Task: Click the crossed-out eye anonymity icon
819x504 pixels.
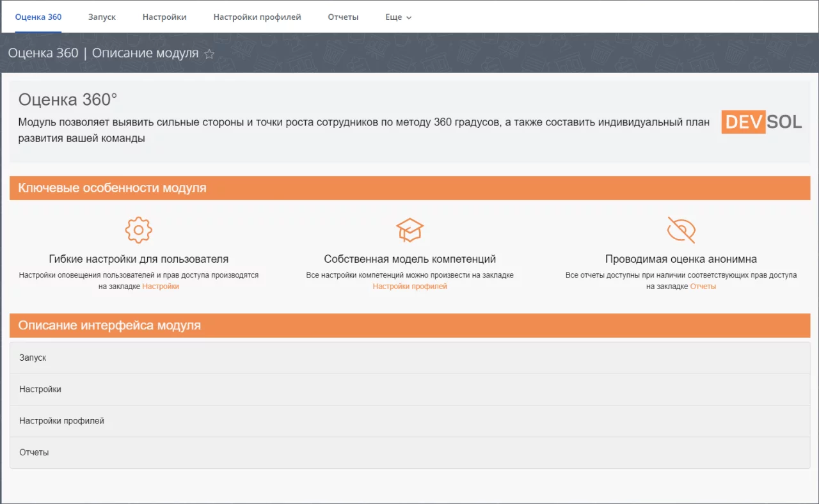Action: point(681,230)
